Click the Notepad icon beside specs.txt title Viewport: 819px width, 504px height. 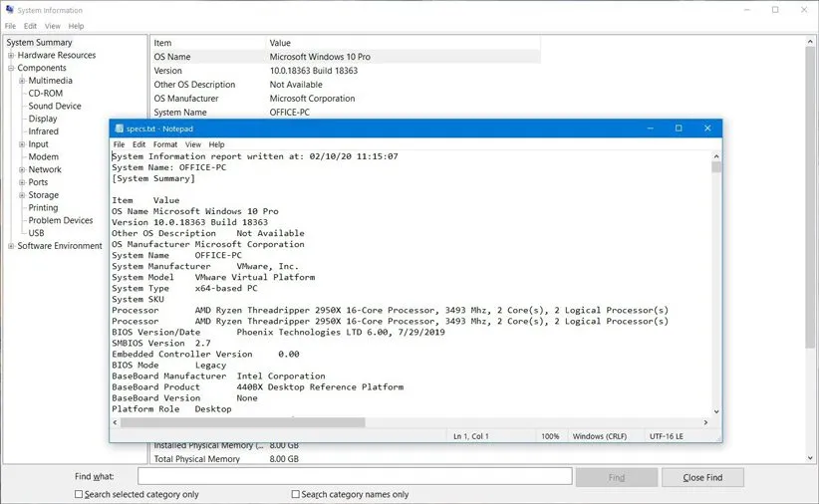tap(119, 128)
